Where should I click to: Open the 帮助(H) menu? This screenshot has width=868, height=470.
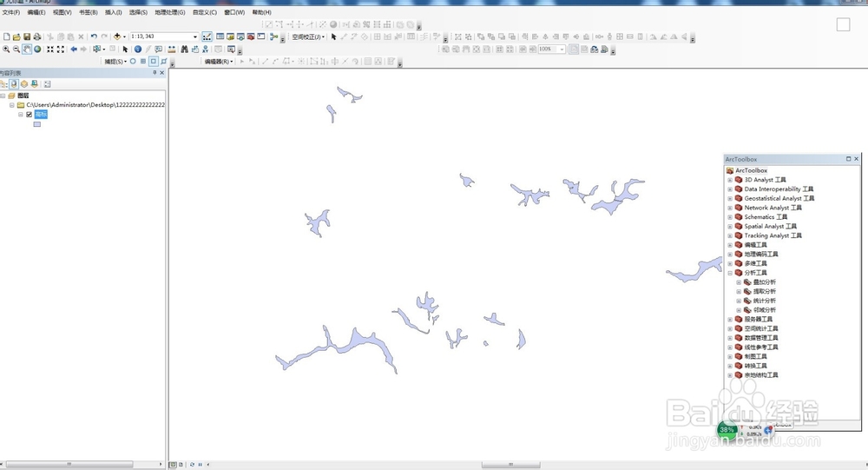pos(262,12)
